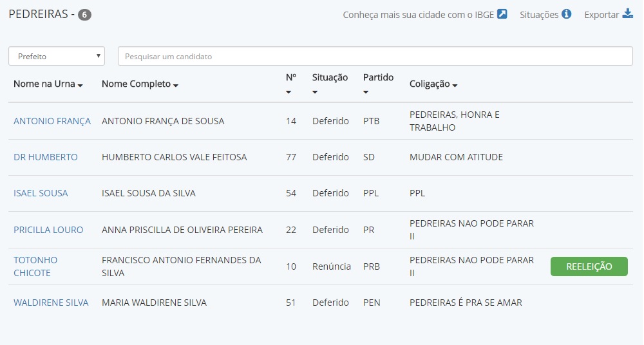Click the IBGE external link icon
Viewport: 644px width, 345px height.
click(x=502, y=14)
